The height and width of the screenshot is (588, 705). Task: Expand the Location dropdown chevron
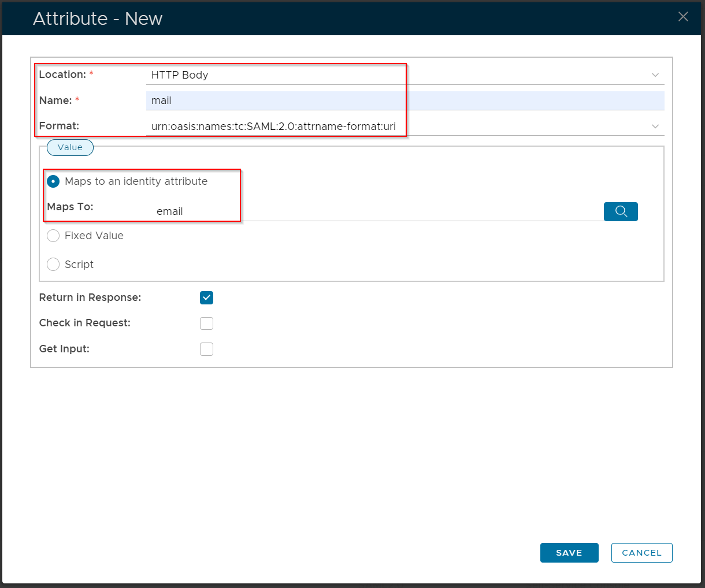[x=655, y=75]
